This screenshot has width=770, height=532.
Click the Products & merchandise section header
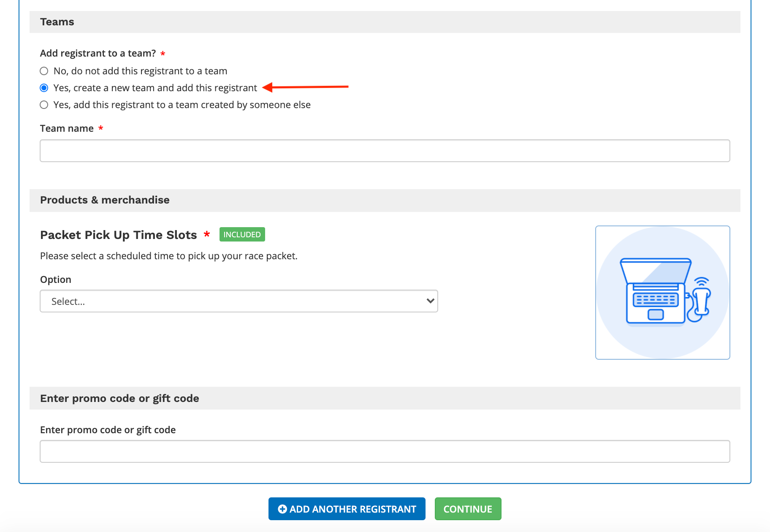[x=105, y=200]
